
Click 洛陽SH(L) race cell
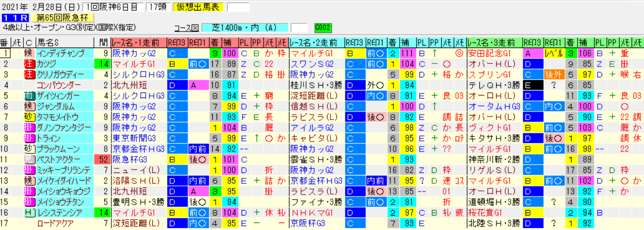coord(138,180)
